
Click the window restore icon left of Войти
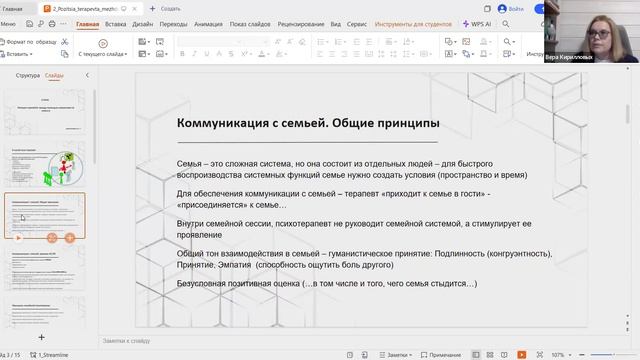pos(487,9)
